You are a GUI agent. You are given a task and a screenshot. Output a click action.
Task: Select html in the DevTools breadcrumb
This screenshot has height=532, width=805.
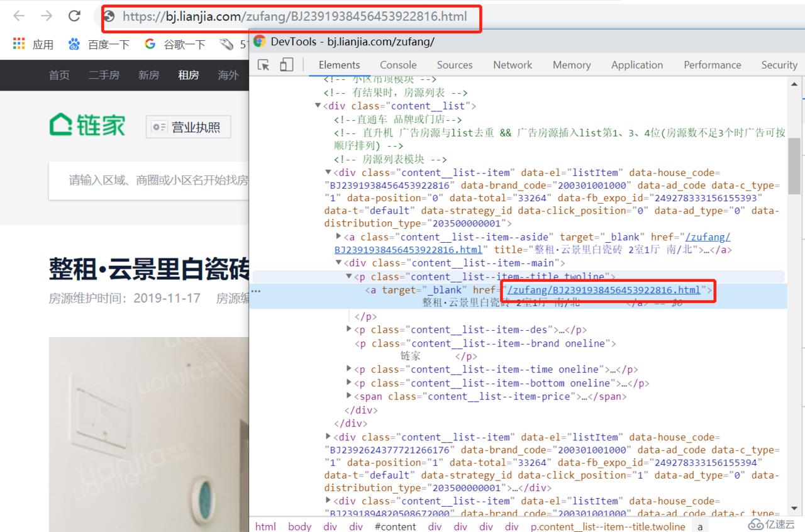tap(265, 526)
